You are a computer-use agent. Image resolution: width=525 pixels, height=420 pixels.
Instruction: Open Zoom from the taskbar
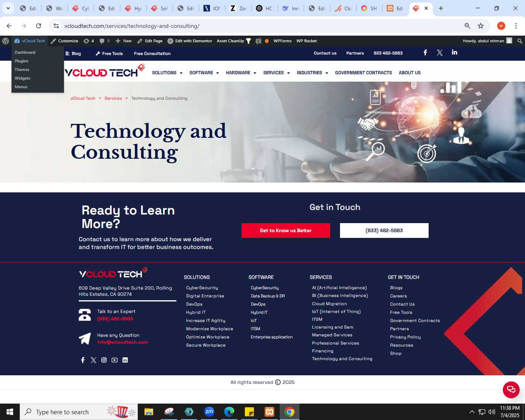click(x=209, y=412)
